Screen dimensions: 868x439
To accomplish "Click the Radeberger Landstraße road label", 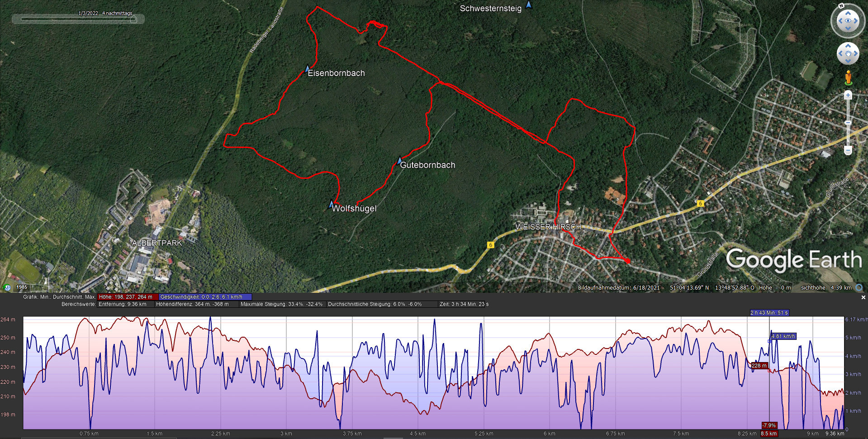I will 267,30.
